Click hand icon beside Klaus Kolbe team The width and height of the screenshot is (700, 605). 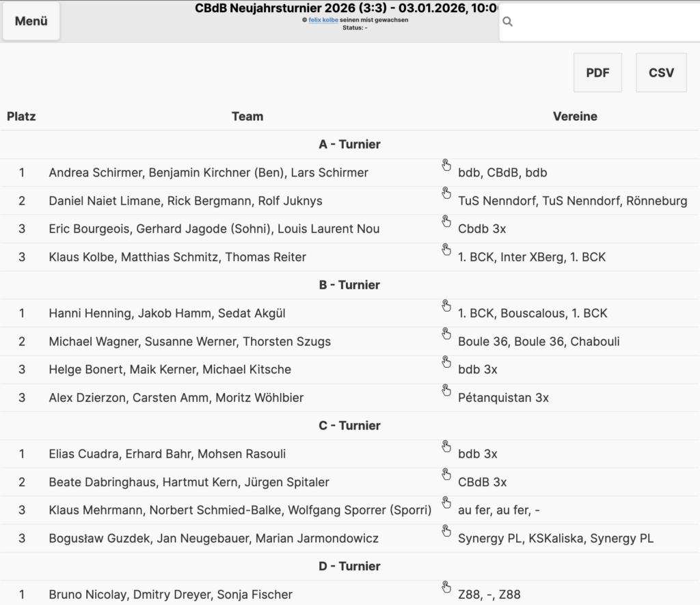pyautogui.click(x=446, y=250)
